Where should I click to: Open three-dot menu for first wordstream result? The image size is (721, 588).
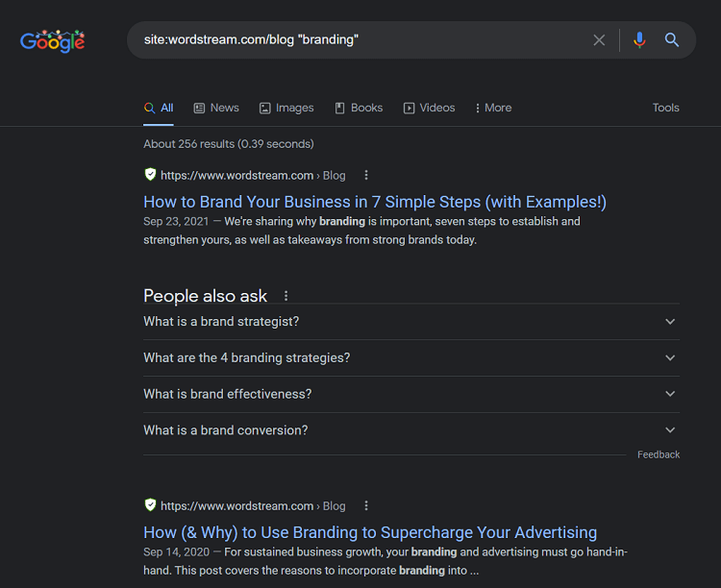[x=366, y=175]
